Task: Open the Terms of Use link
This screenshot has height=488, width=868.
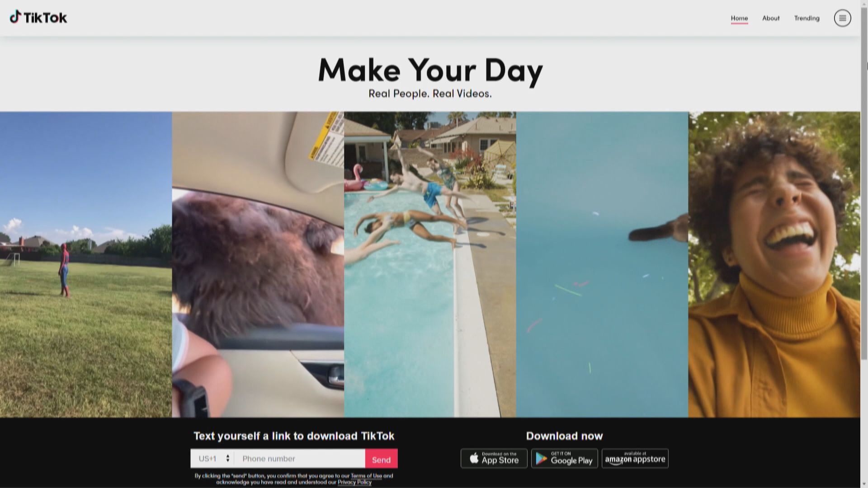Action: (366, 476)
